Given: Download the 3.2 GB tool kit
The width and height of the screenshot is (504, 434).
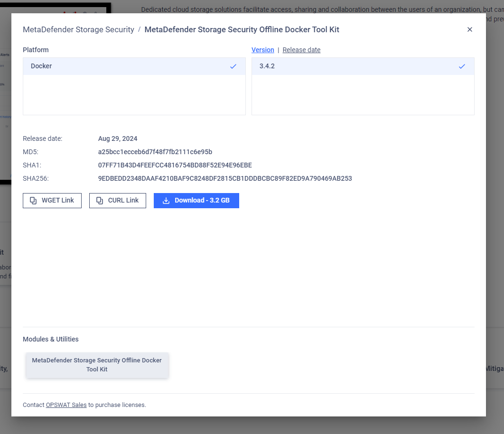Looking at the screenshot, I should point(196,201).
